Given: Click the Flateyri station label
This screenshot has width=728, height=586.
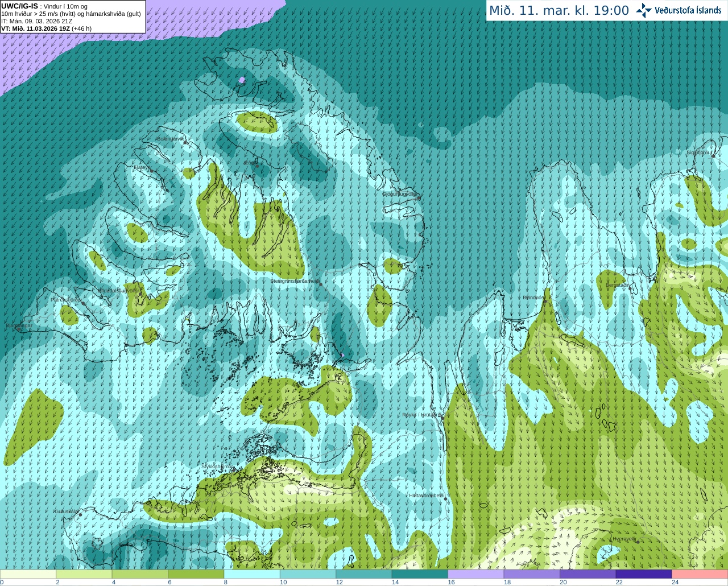Looking at the screenshot, I should click(x=142, y=167).
